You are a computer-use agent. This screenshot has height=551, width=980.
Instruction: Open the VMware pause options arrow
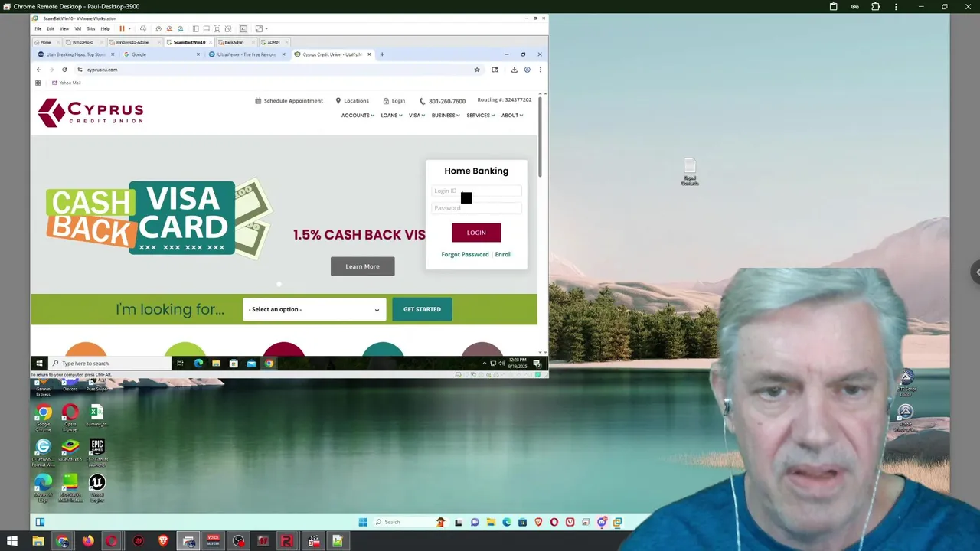click(129, 29)
